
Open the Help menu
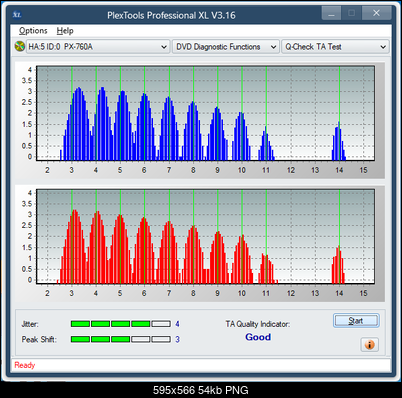(65, 31)
